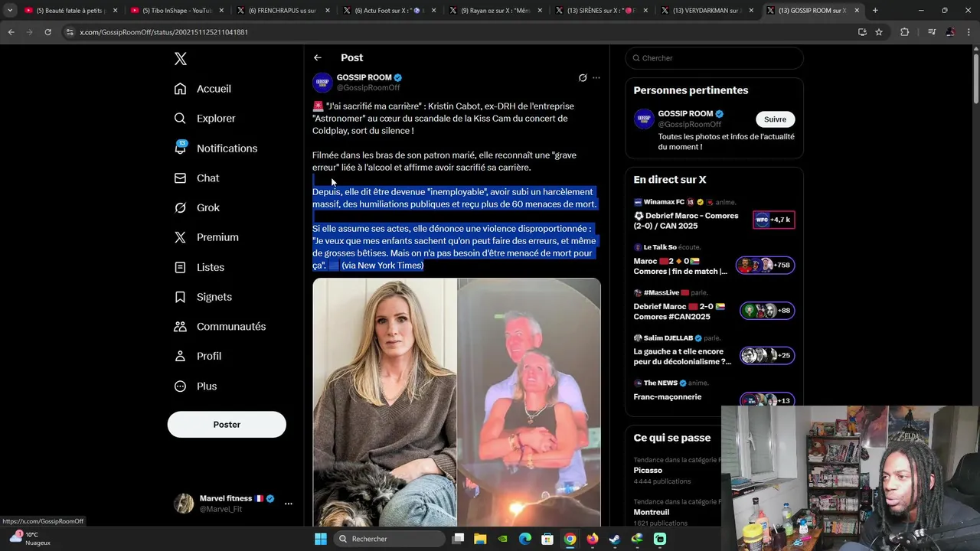Click the install app icon in the address bar
980x551 pixels.
pyautogui.click(x=862, y=32)
